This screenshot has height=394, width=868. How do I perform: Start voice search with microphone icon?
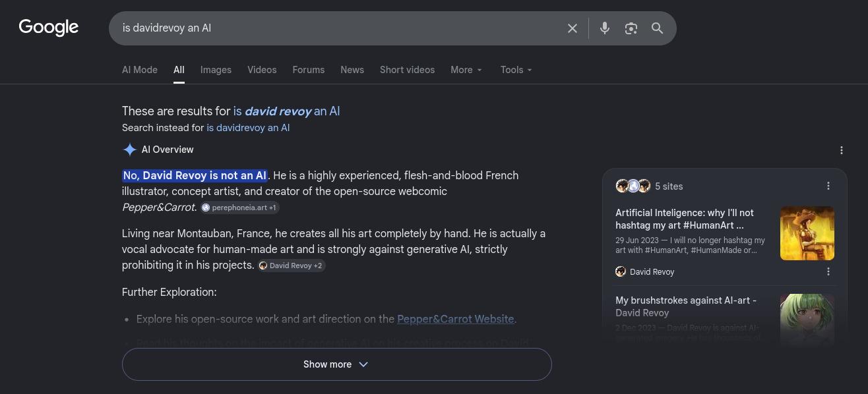tap(605, 28)
